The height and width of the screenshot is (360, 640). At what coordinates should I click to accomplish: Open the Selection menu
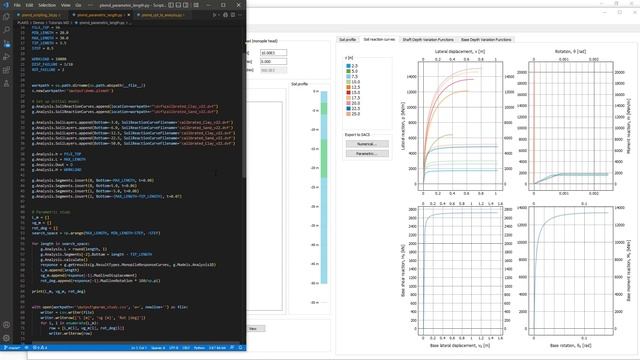pos(47,5)
